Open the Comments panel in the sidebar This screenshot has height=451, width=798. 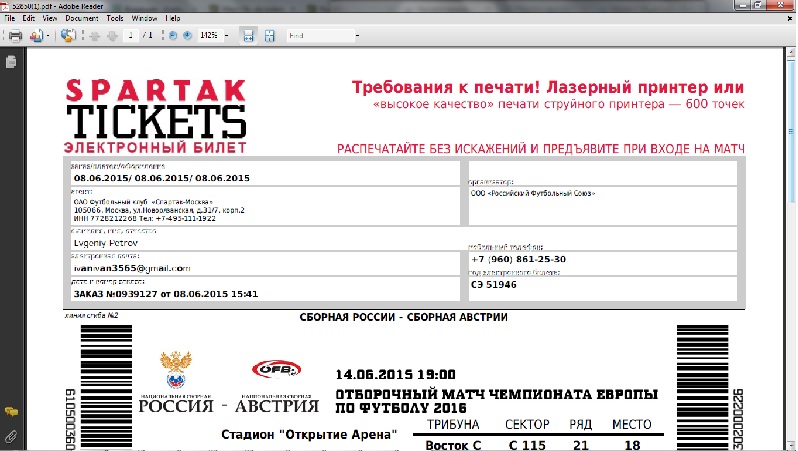[11, 412]
